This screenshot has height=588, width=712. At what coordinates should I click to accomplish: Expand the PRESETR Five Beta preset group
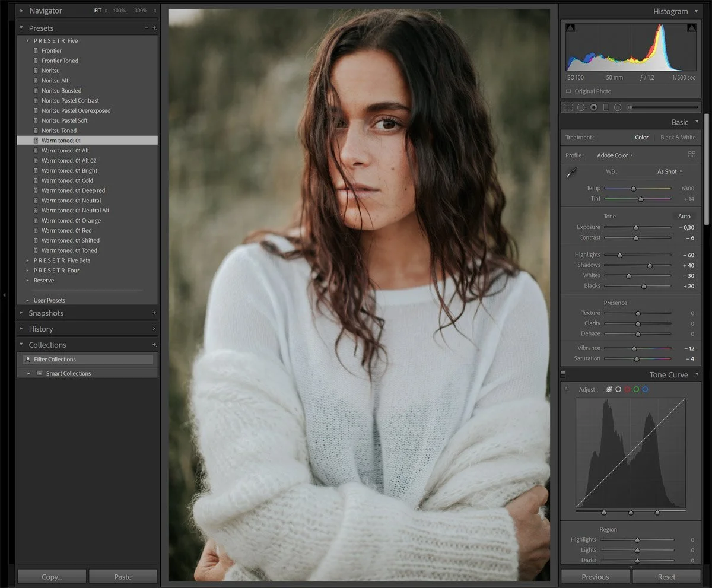click(27, 260)
